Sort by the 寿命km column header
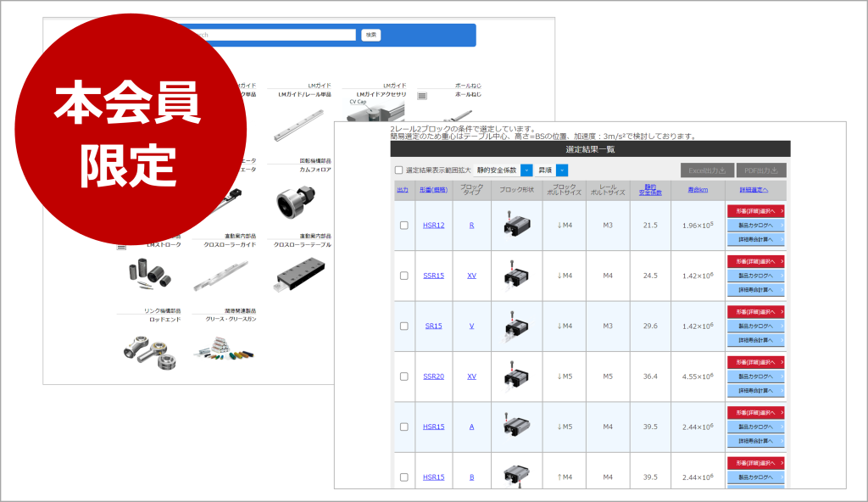Viewport: 868px width, 502px height. pos(698,190)
